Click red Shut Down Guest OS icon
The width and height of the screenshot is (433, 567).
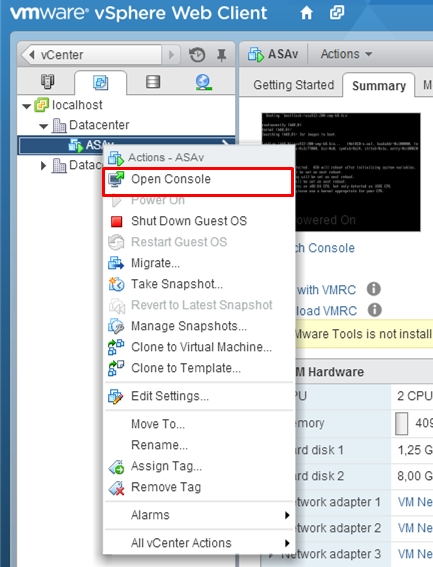click(116, 221)
